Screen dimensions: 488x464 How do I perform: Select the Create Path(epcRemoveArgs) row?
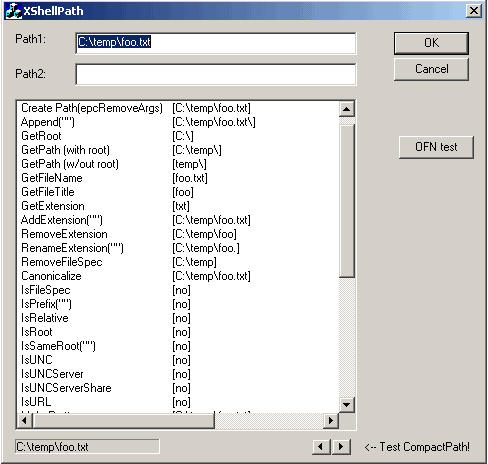tap(178, 108)
